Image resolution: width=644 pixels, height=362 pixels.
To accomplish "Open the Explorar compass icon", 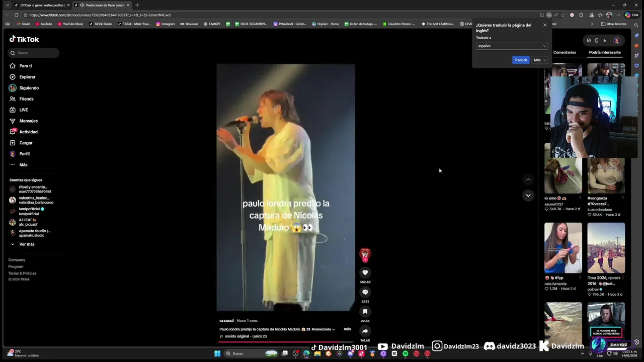I will coord(13,77).
